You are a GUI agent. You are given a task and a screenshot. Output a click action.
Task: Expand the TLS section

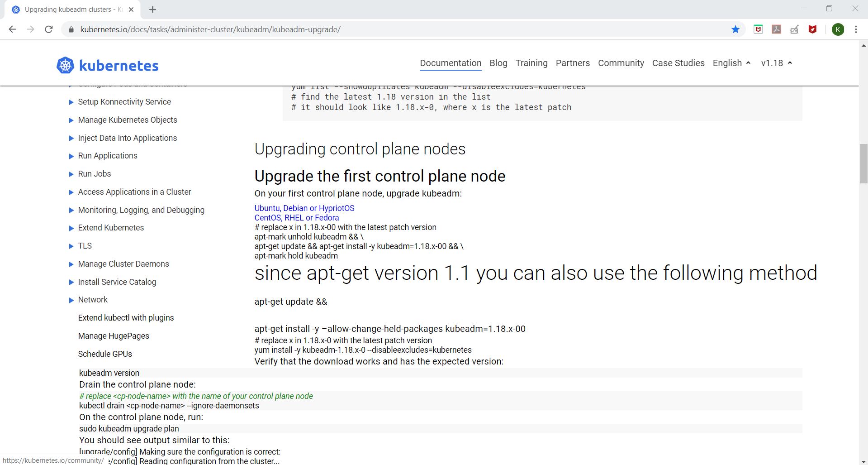tap(71, 246)
